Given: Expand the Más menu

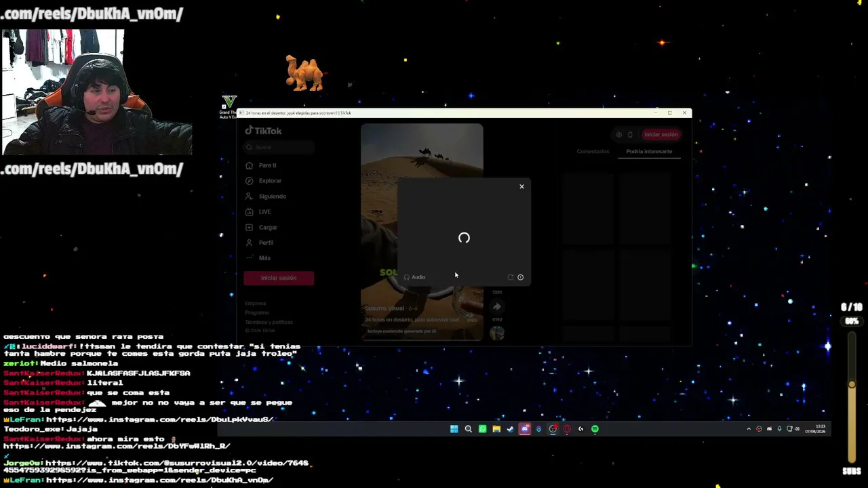Looking at the screenshot, I should click(258, 258).
